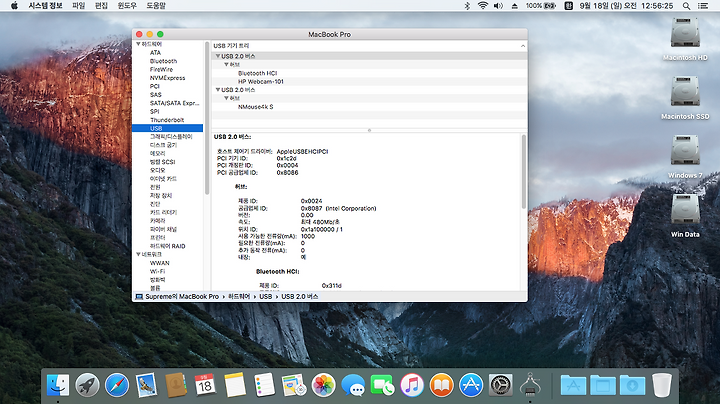Open Notification Center list icon
Screen dimensions: 720x404
tap(703, 6)
